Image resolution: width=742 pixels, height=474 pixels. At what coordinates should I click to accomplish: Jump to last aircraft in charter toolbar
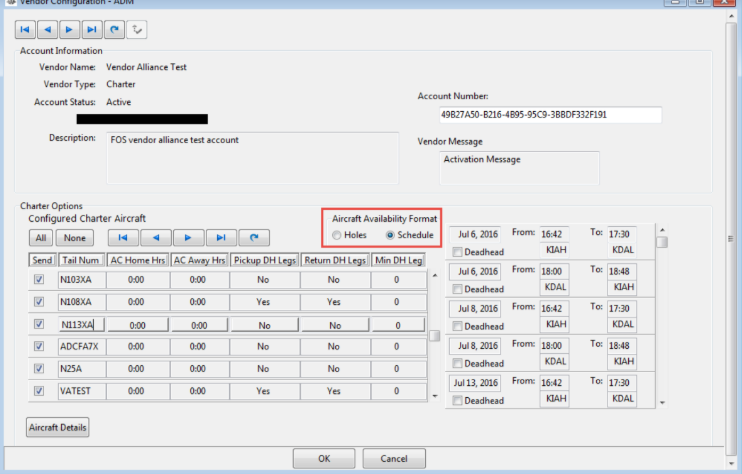pyautogui.click(x=221, y=238)
